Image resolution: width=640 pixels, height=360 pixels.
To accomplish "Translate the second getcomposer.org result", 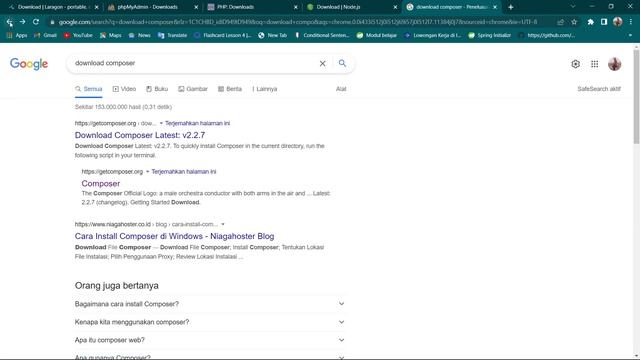I will click(184, 172).
